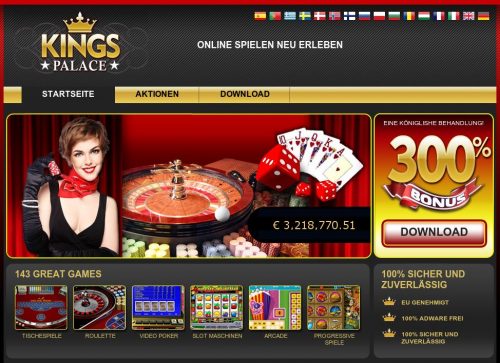
Task: Open the Startseite tab
Action: pyautogui.click(x=68, y=94)
